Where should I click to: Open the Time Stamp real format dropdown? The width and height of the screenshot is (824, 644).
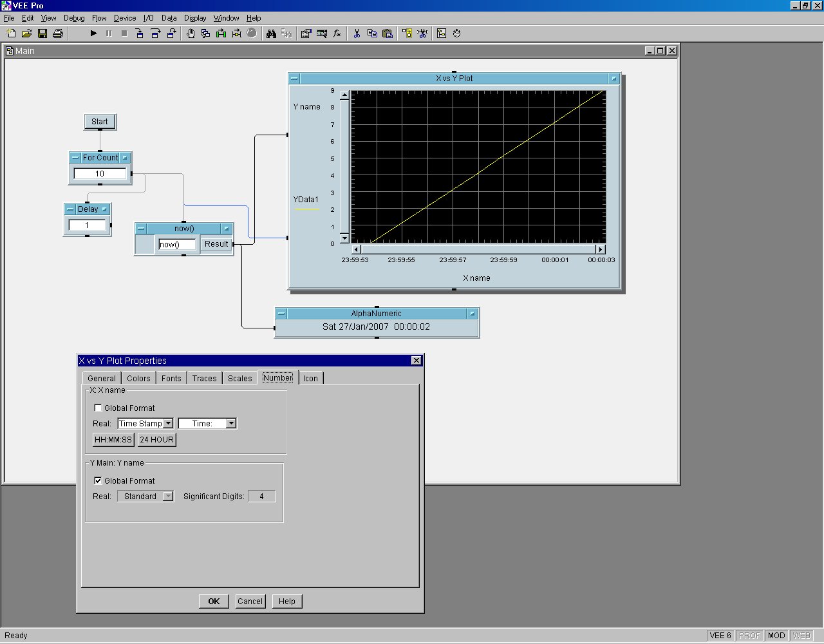168,424
